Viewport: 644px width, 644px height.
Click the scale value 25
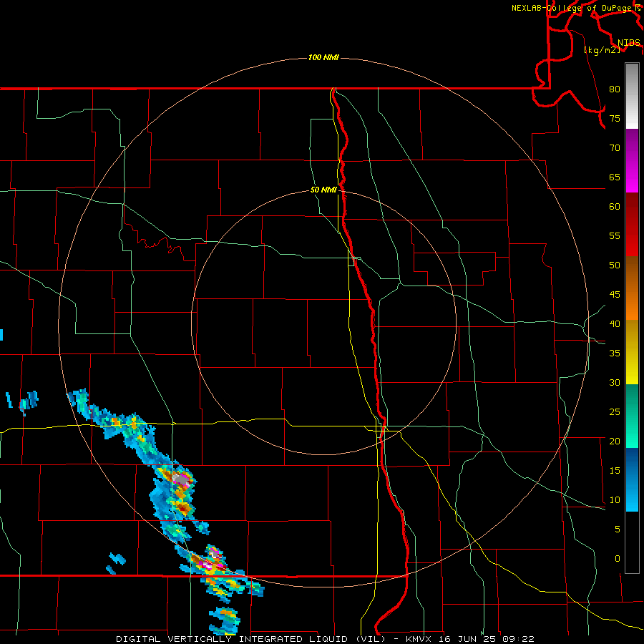615,412
